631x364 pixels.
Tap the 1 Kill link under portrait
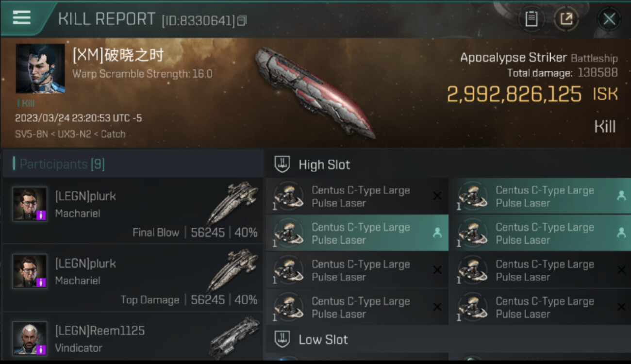(26, 103)
